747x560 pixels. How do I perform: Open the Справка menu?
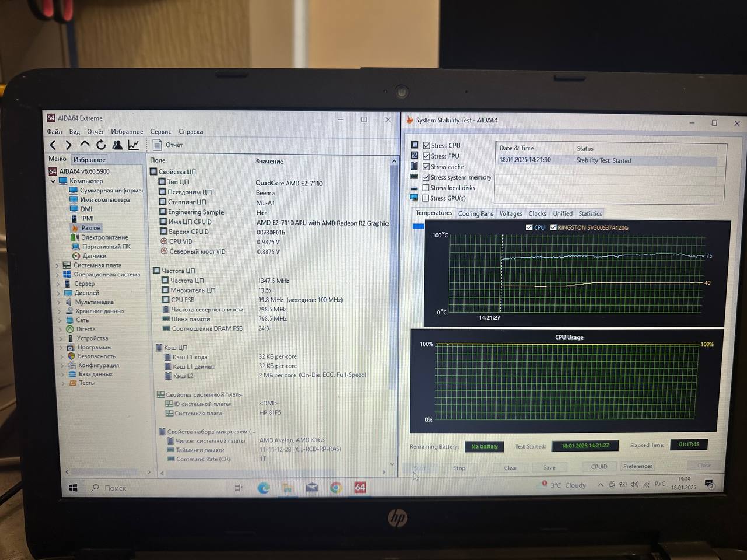point(190,131)
